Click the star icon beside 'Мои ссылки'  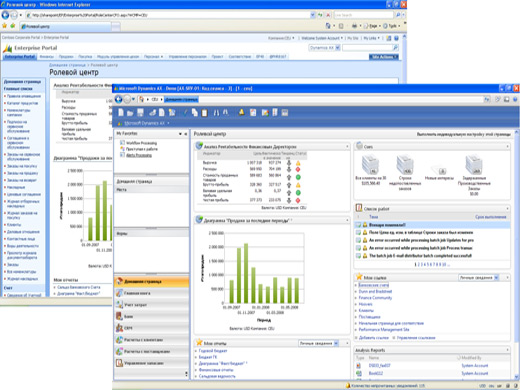point(359,277)
